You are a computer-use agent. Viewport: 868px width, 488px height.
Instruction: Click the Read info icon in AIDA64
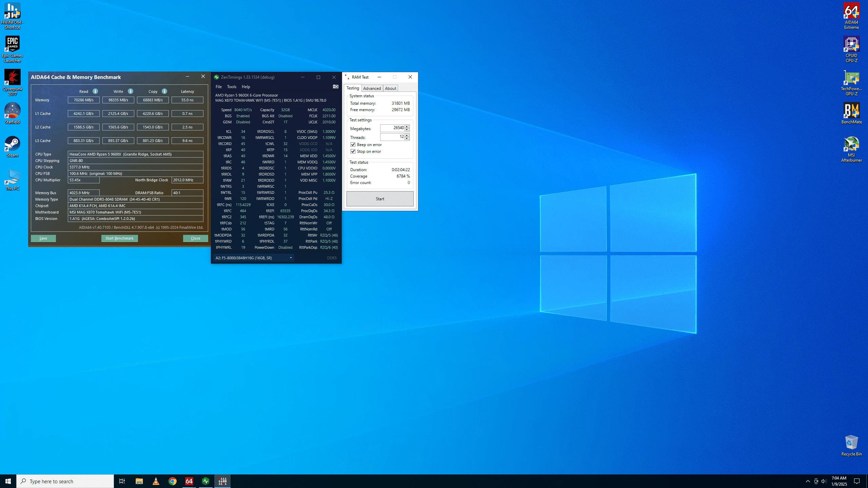click(95, 91)
